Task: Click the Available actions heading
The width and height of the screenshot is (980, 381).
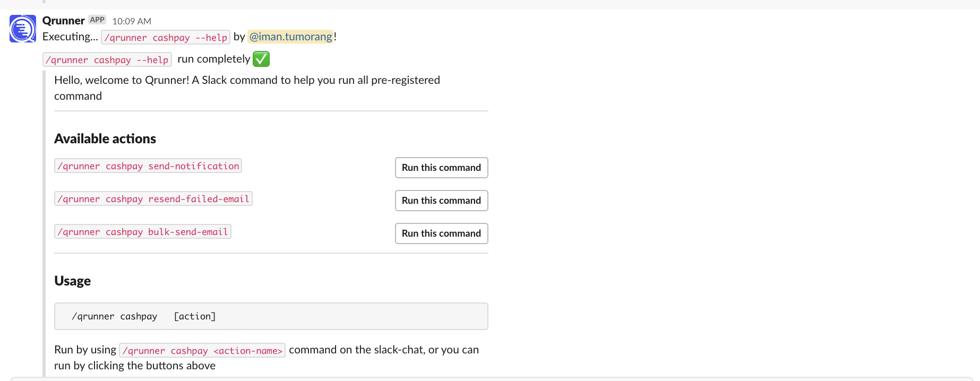Action: point(105,138)
